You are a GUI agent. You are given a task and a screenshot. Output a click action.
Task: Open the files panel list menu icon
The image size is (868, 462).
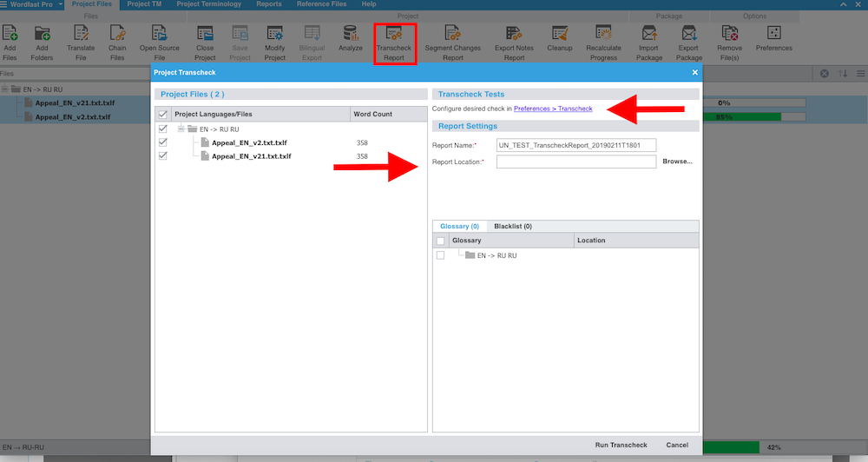point(860,74)
